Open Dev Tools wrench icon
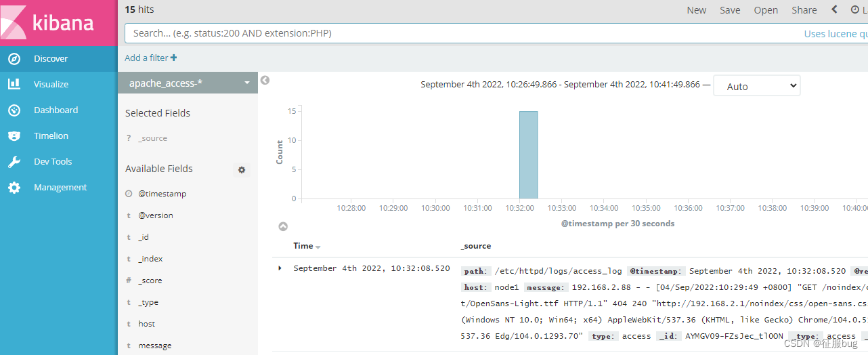Image resolution: width=868 pixels, height=355 pixels. click(x=14, y=162)
